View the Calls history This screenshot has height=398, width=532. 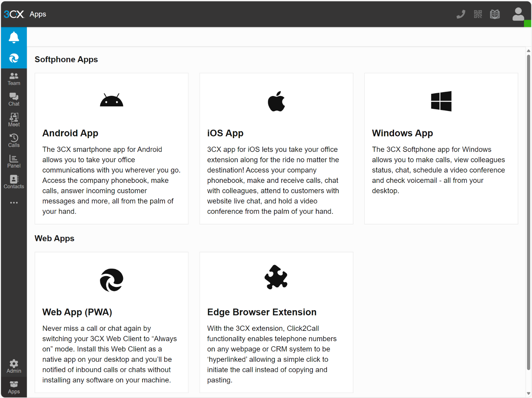coord(14,141)
